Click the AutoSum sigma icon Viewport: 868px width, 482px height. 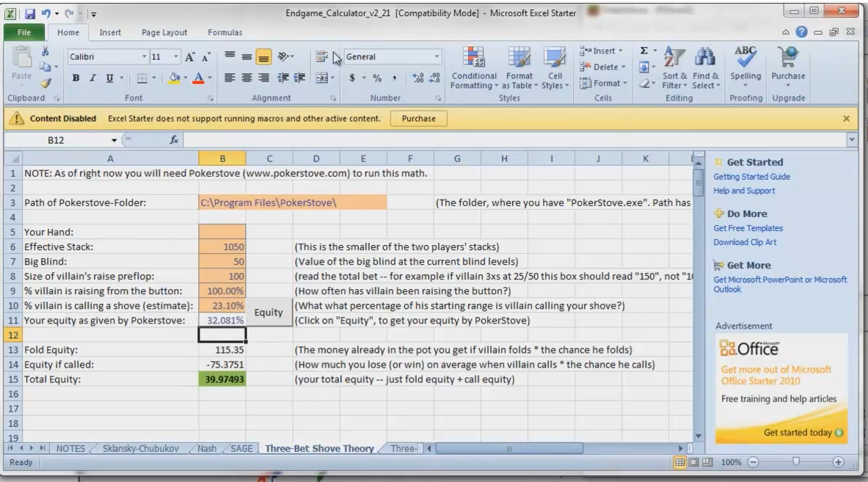click(643, 51)
